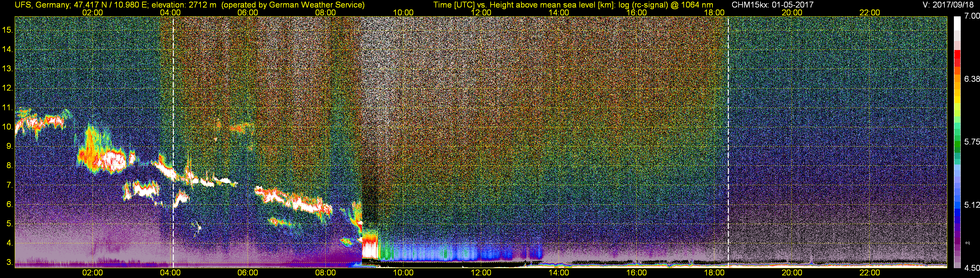Click the '9.' height axis label
The height and width of the screenshot is (278, 980).
point(9,146)
